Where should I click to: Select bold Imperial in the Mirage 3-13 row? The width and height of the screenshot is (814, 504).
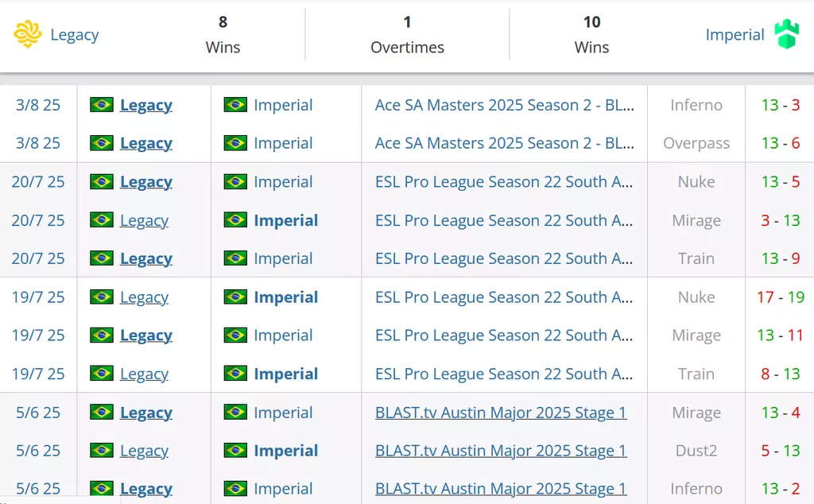286,220
